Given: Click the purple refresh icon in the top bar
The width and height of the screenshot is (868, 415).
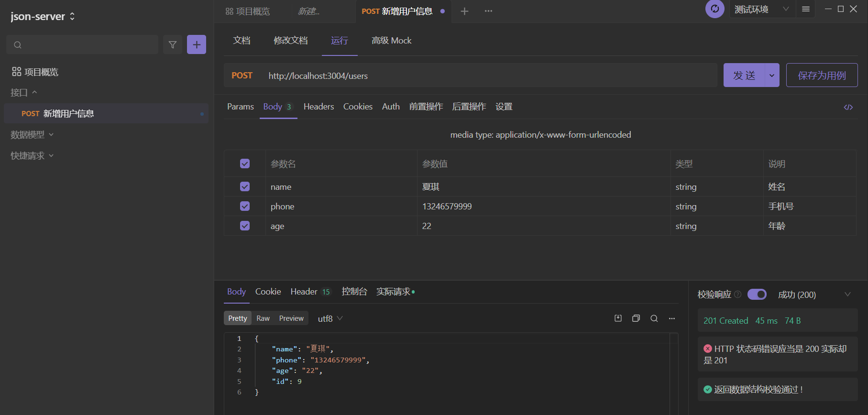Looking at the screenshot, I should pos(714,9).
